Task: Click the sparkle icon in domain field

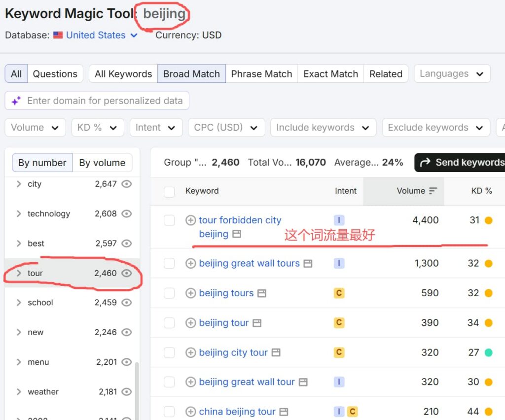Action: tap(16, 101)
